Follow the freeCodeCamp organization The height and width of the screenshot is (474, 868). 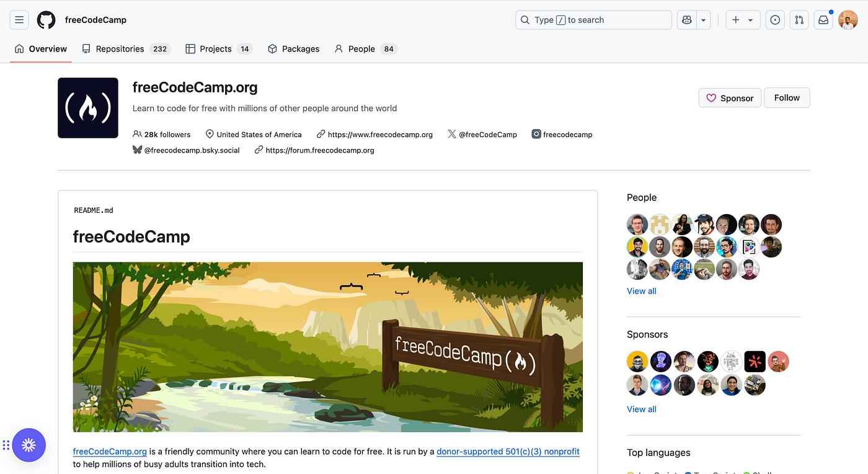[x=786, y=97]
